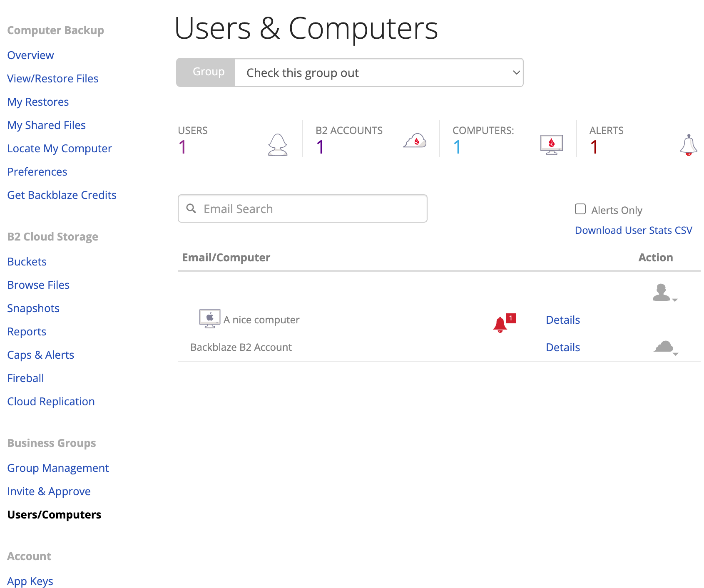Open Locate My Computer
The height and width of the screenshot is (588, 704).
[x=60, y=148]
